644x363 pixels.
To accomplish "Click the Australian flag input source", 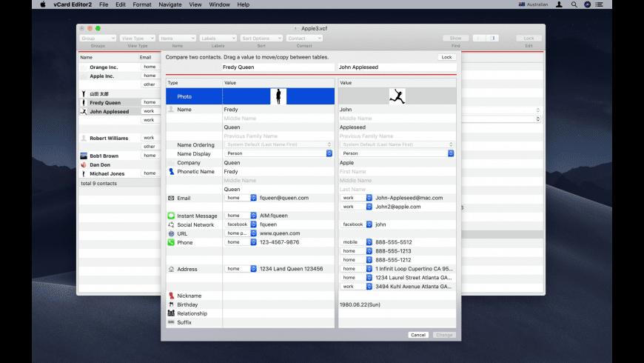I will 533,4.
